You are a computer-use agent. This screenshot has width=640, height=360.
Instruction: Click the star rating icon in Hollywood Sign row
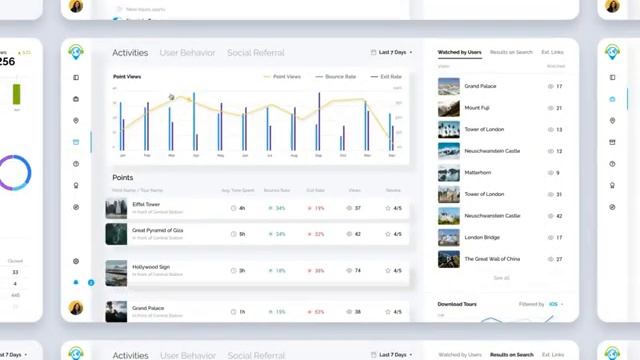(x=388, y=270)
